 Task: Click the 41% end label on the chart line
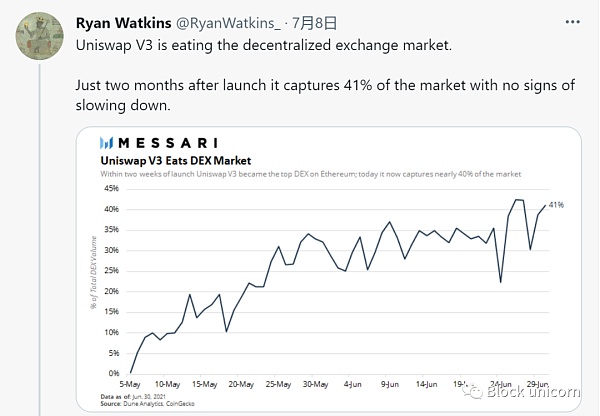(x=556, y=205)
